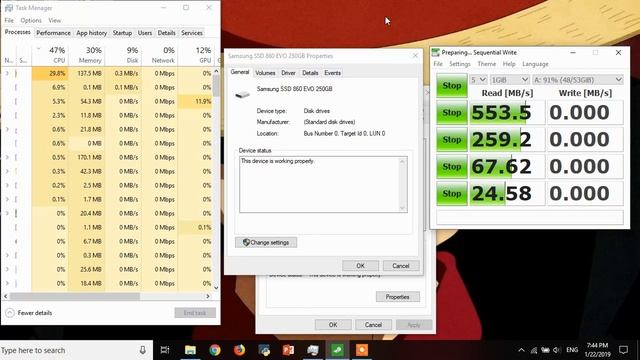Click OK in Samsung SSD Properties dialog
Viewport: 640px width, 360px height.
click(x=360, y=266)
